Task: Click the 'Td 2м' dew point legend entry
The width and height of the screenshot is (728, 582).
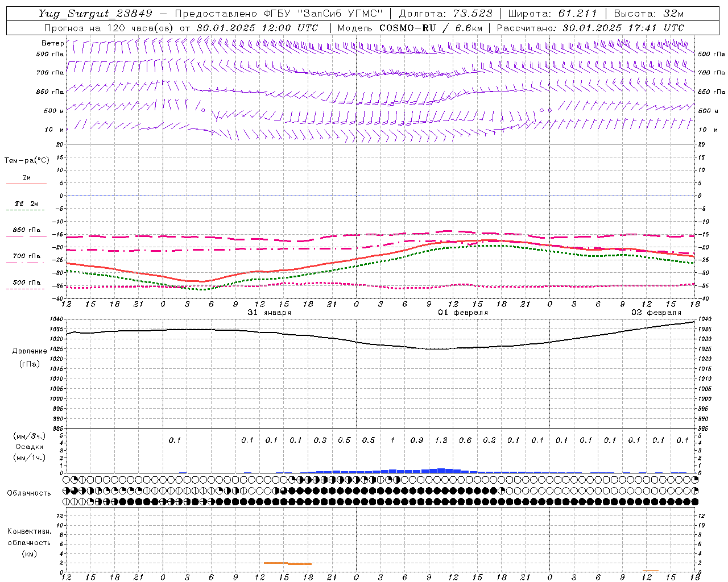Action: tap(27, 203)
